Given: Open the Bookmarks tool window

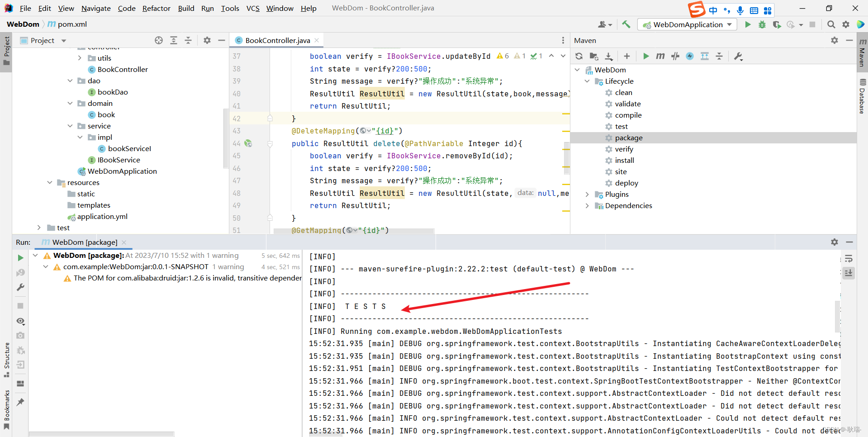Looking at the screenshot, I should [6, 410].
